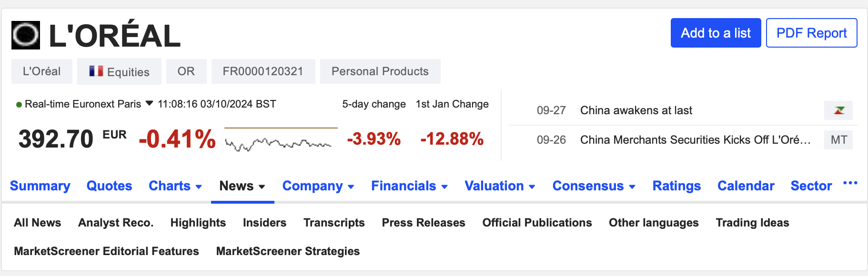Click the French flag icon beside Equities
This screenshot has height=276, width=868.
pos(95,71)
